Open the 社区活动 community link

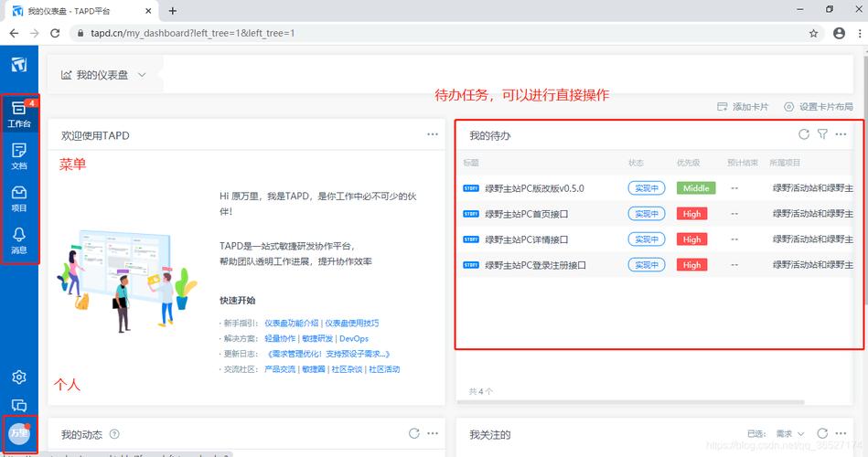[384, 369]
